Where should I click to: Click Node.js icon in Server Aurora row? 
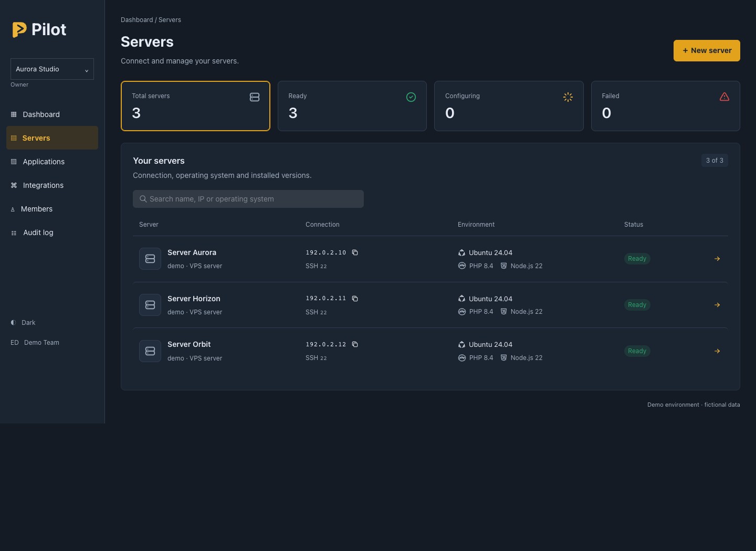(x=503, y=266)
